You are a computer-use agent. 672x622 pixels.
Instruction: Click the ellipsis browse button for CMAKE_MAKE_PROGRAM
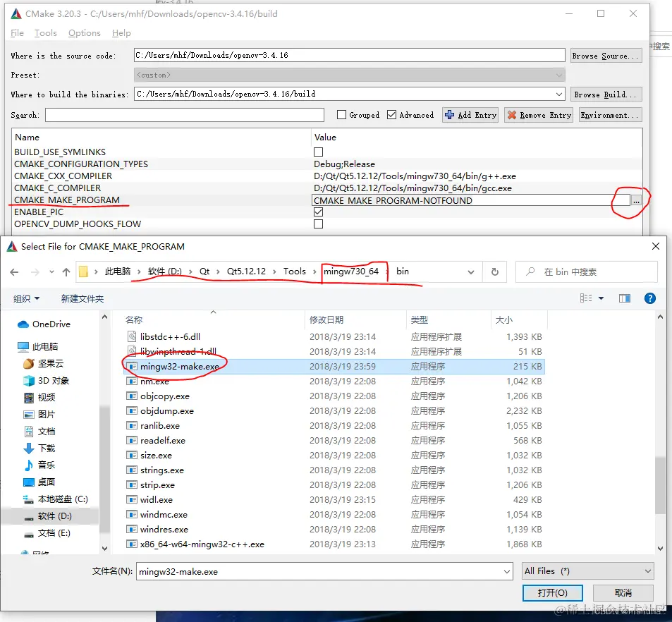click(x=636, y=200)
